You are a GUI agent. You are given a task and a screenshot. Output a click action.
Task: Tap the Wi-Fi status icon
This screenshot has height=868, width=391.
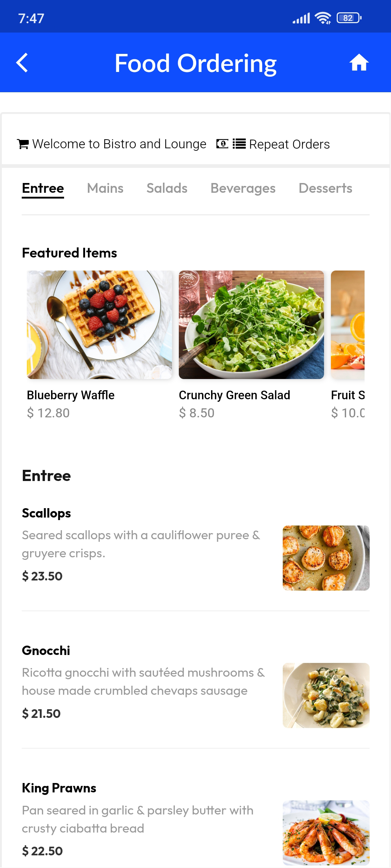coord(323,18)
